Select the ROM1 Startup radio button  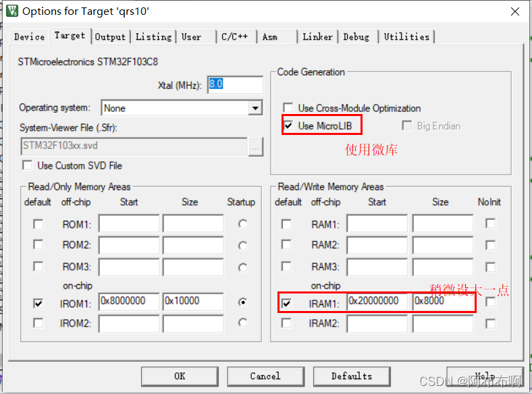(242, 224)
